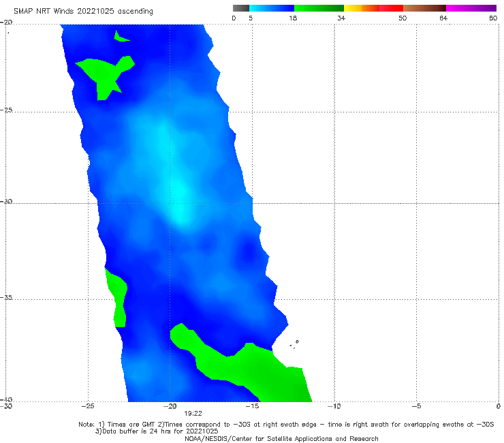Click the title 'SMAP NRT Winds 20221025 ascending'

pyautogui.click(x=83, y=11)
